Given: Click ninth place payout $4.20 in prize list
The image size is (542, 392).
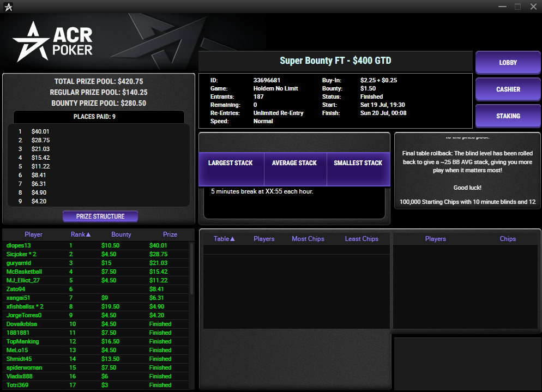Looking at the screenshot, I should coord(39,201).
